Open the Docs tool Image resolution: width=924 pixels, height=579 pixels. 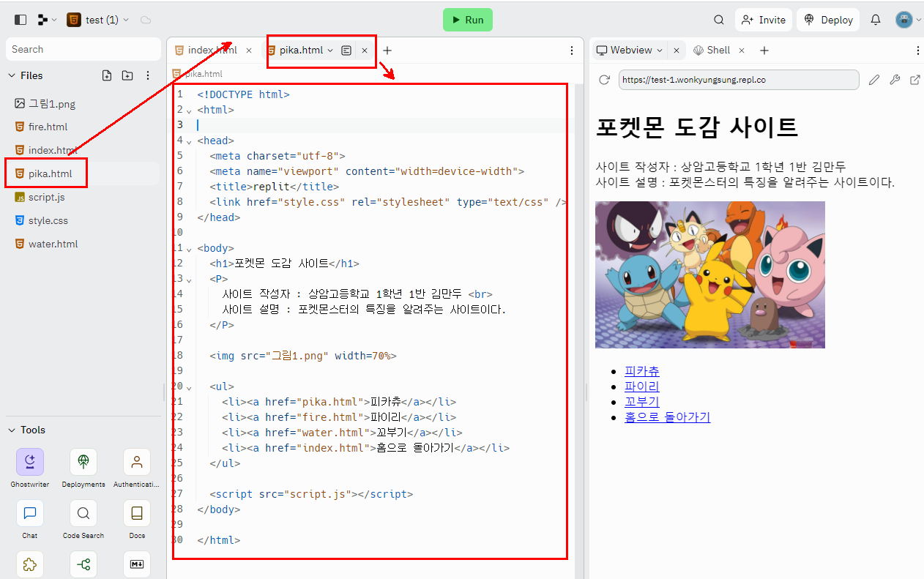[137, 520]
